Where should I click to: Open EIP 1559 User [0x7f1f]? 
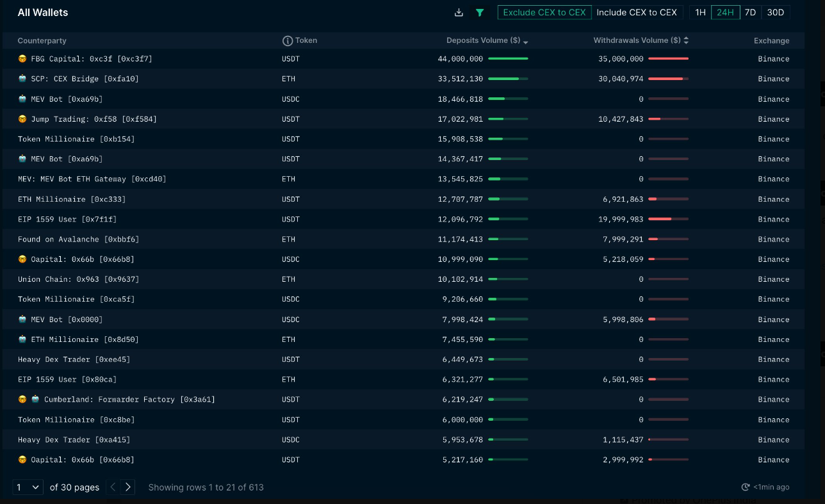67,219
